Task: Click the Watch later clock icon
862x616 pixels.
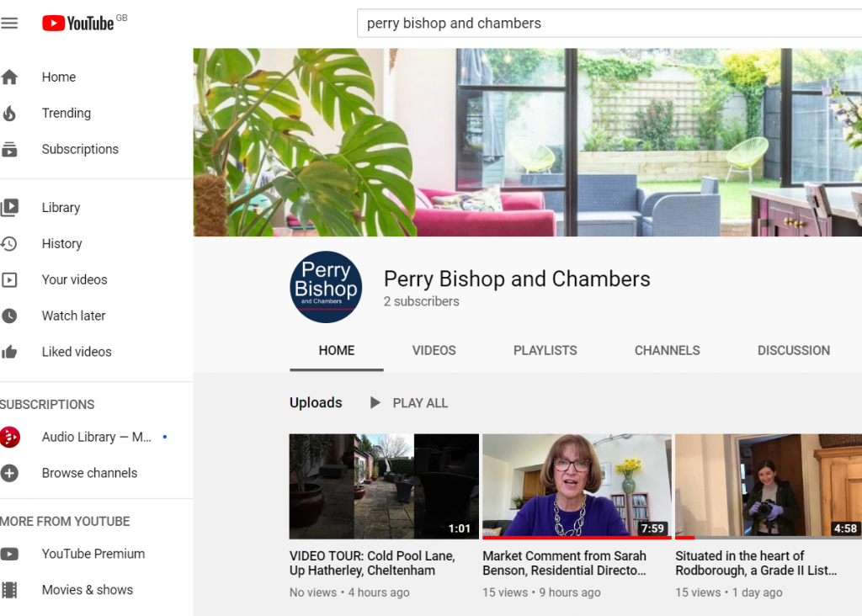Action: (9, 316)
